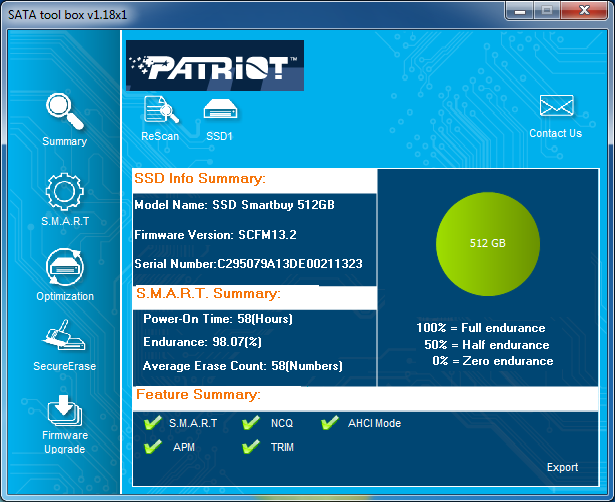Click the Patriot logo banner

215,65
